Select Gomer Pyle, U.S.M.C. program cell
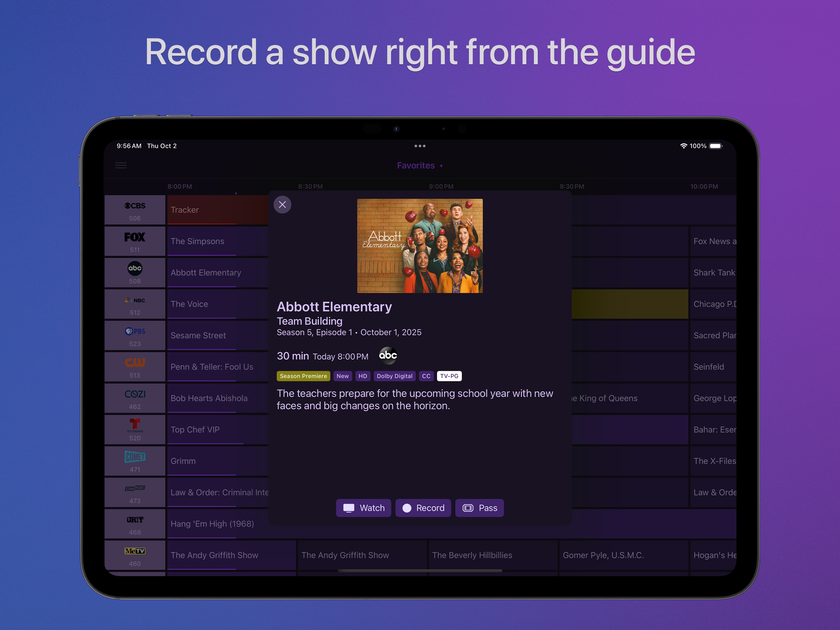Image resolution: width=840 pixels, height=630 pixels. coord(624,556)
